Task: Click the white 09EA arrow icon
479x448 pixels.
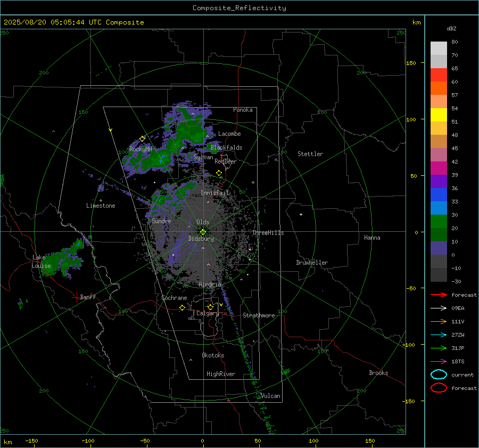Action: tap(439, 308)
